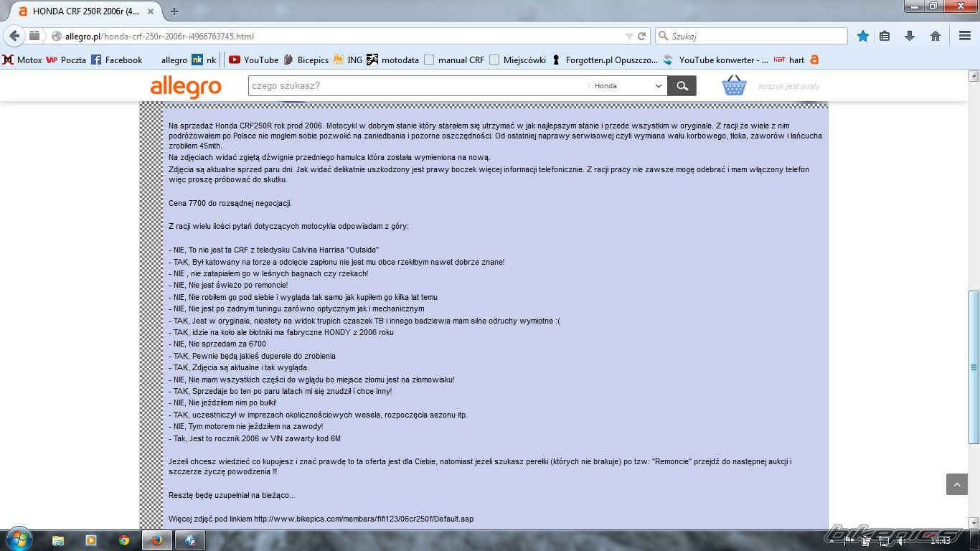The width and height of the screenshot is (980, 551).
Task: Open the nk bookmark
Action: [x=204, y=60]
